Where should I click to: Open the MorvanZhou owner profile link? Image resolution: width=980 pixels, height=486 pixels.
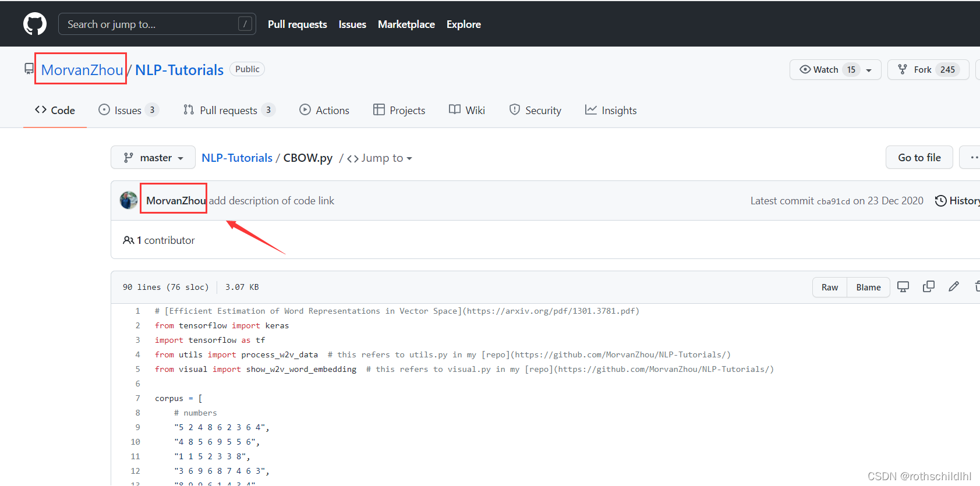(x=82, y=70)
